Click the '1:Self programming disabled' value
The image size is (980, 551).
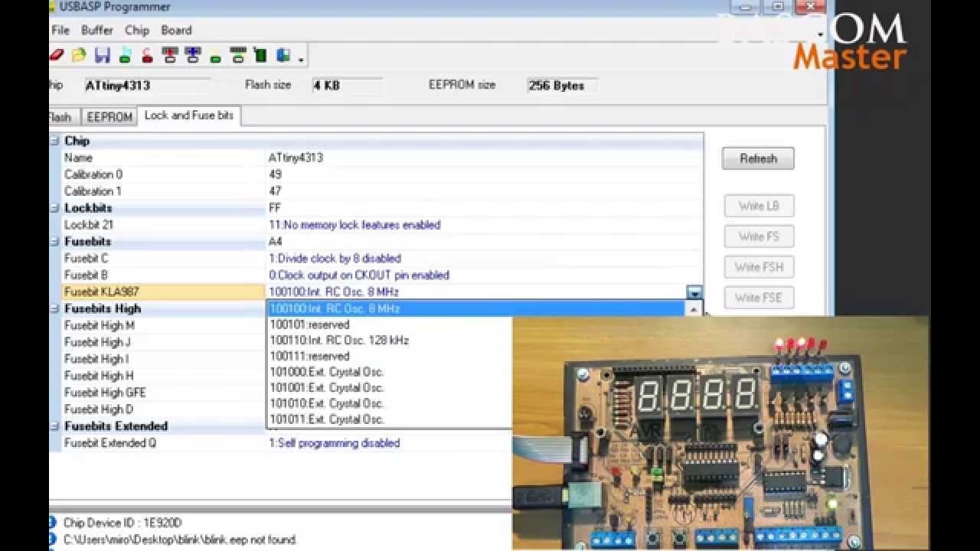(334, 443)
